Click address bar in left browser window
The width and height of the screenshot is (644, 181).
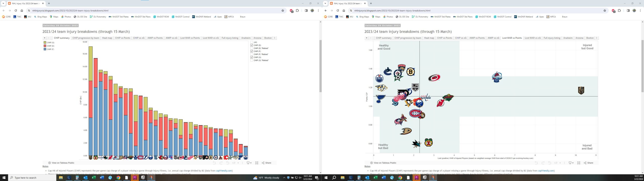(153, 11)
